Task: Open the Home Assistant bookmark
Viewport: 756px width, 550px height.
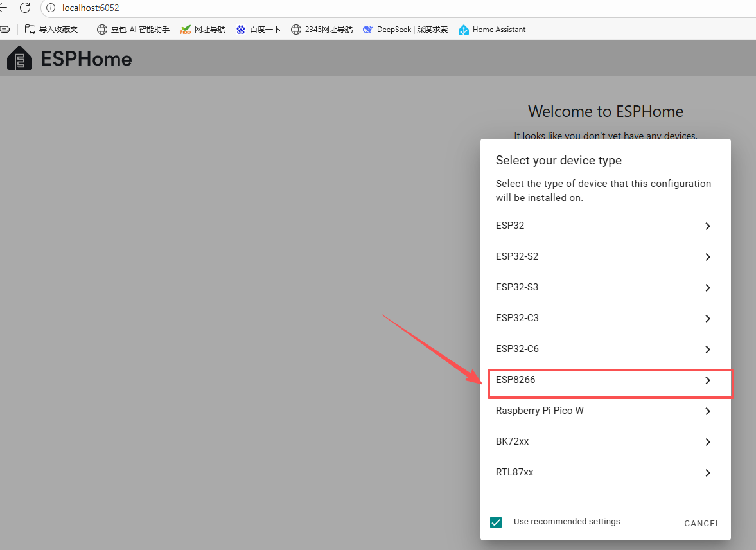Action: tap(492, 30)
